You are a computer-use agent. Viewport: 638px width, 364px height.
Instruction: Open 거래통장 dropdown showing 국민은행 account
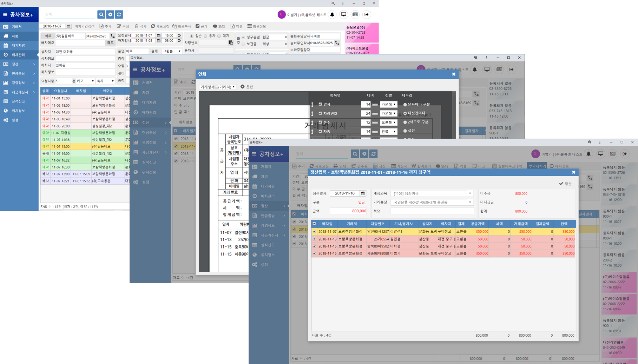click(x=432, y=202)
